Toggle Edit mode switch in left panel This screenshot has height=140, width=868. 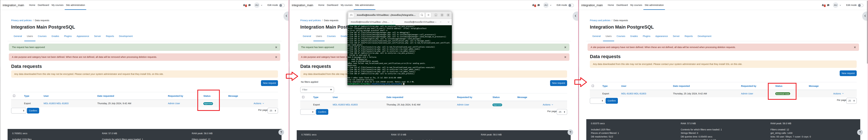click(282, 5)
